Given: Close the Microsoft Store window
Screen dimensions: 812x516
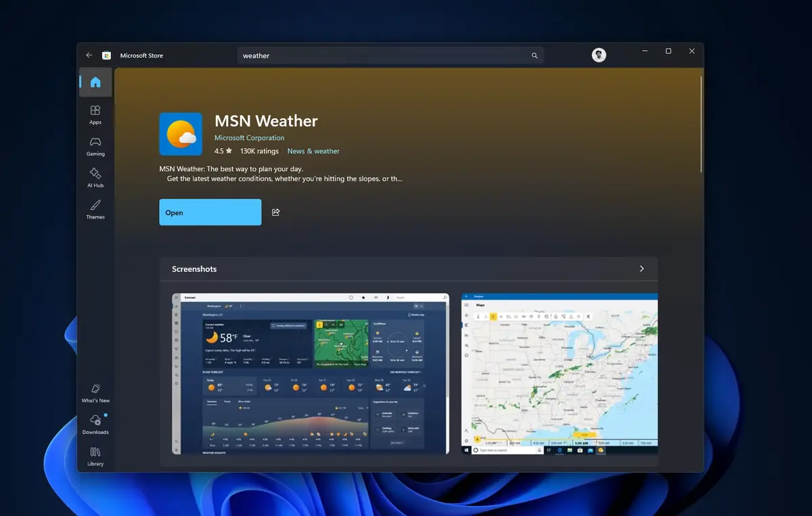Looking at the screenshot, I should tap(692, 51).
